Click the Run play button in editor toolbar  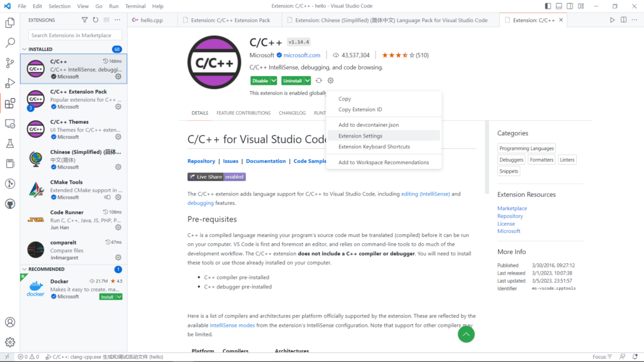pyautogui.click(x=612, y=20)
